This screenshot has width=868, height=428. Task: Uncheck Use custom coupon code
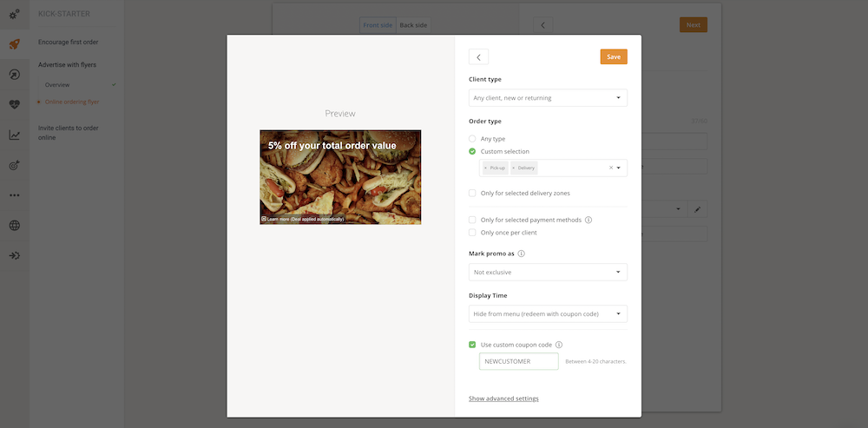[472, 345]
